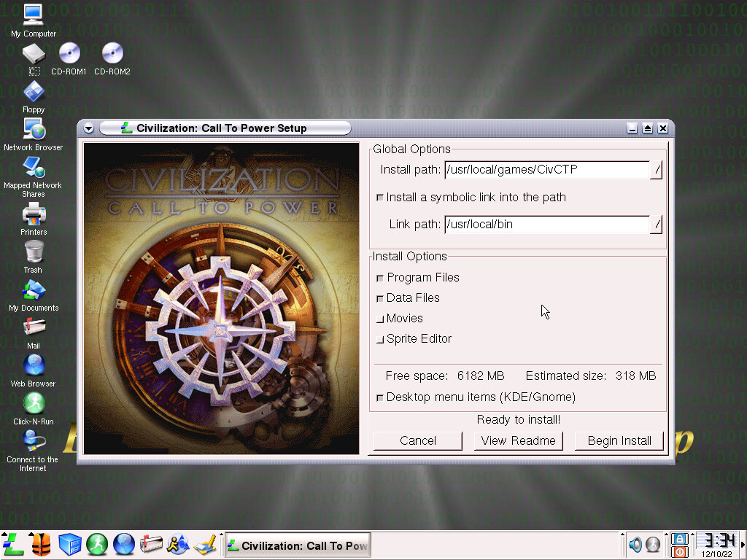747x560 pixels.
Task: Click inside the Install path text field
Action: pos(546,170)
